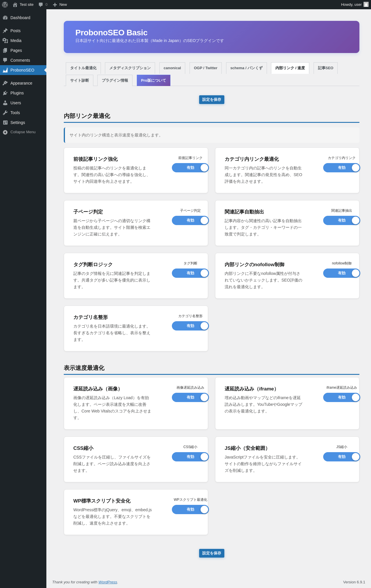Viewport: 371px width, 588px height.
Task: Toggle the カテゴリ内リンク switch
Action: [x=341, y=168]
